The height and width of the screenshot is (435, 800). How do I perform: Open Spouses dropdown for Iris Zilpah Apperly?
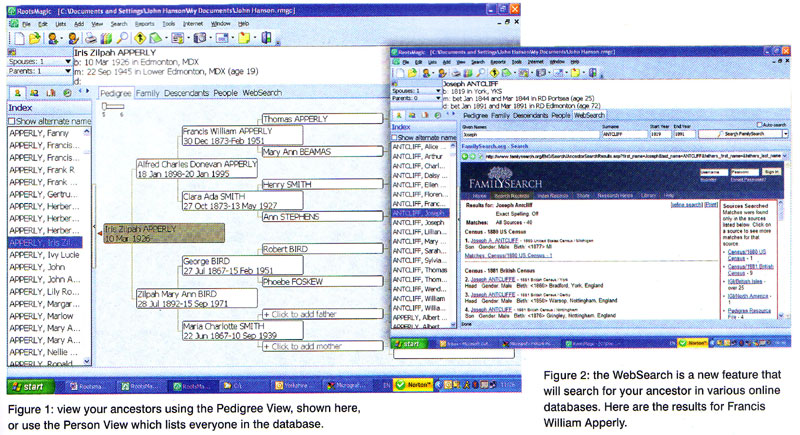point(68,62)
